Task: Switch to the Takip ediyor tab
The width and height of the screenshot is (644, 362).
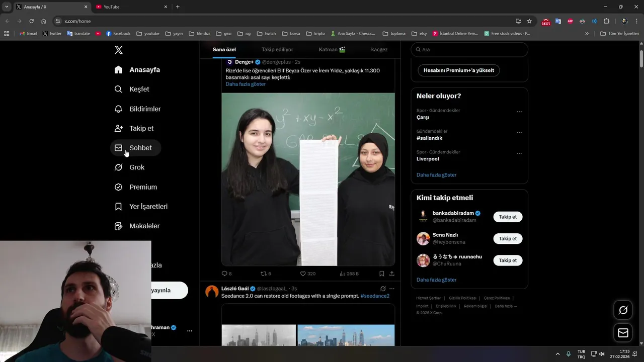Action: click(277, 50)
